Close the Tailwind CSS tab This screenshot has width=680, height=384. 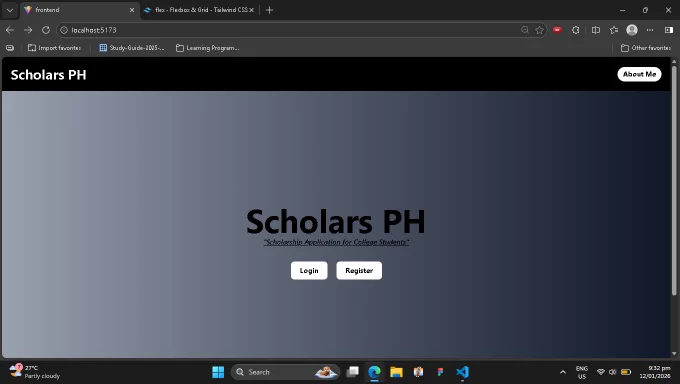[x=251, y=10]
